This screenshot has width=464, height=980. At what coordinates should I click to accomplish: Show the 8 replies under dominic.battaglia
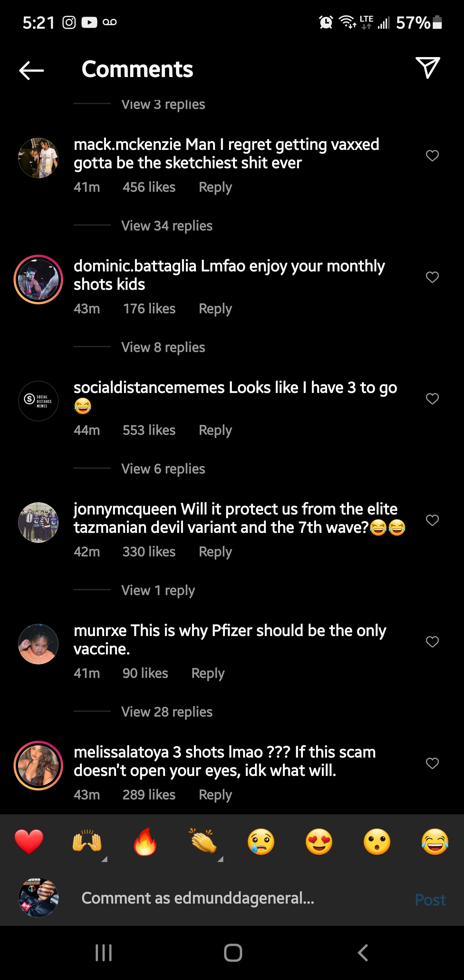pos(163,347)
